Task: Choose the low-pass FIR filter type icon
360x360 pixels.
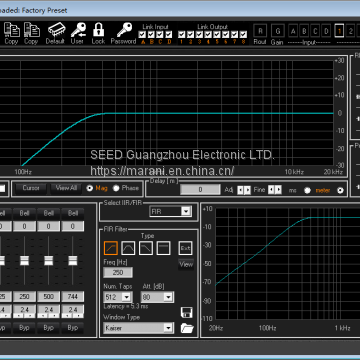Action: tap(146, 248)
